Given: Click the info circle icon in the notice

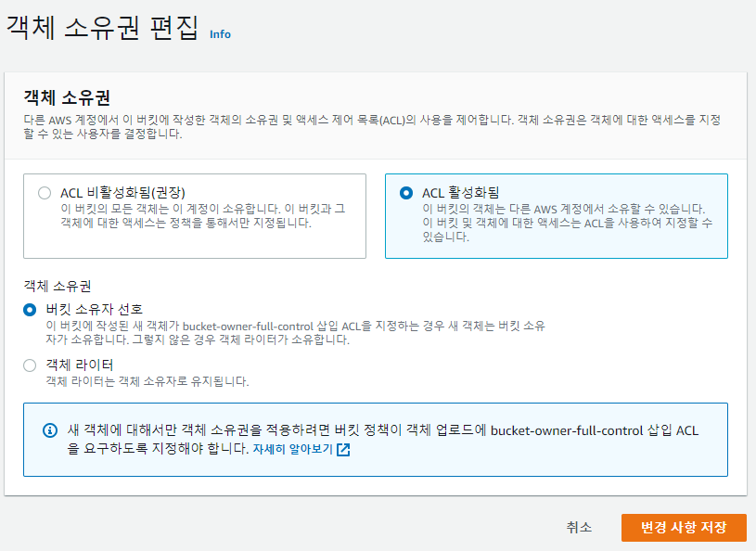Looking at the screenshot, I should pyautogui.click(x=50, y=430).
